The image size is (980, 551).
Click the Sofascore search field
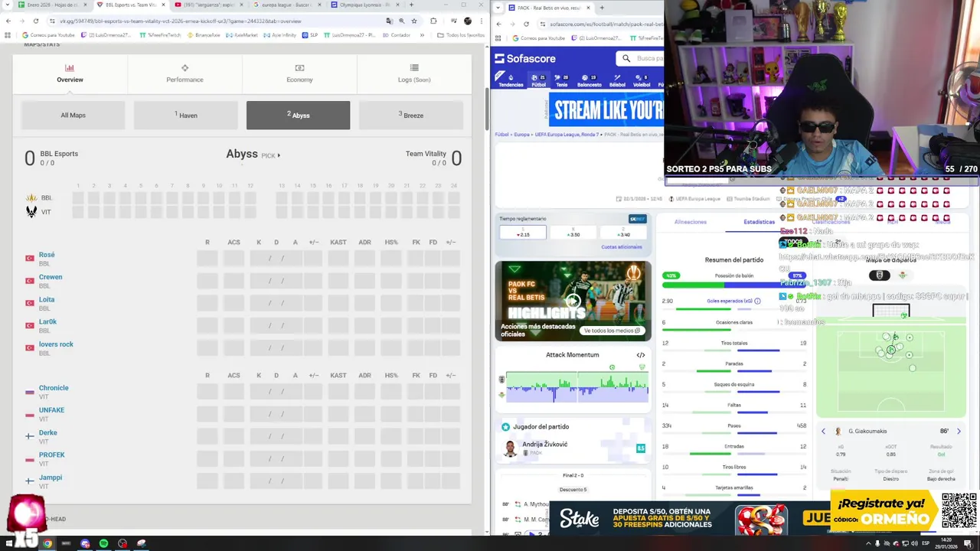(x=640, y=58)
